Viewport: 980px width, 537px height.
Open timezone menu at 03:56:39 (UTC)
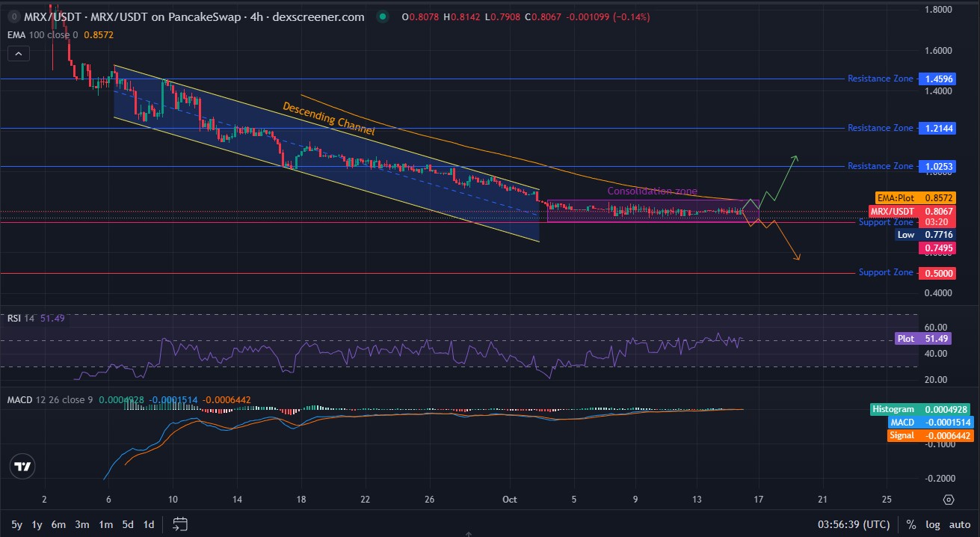tap(852, 524)
